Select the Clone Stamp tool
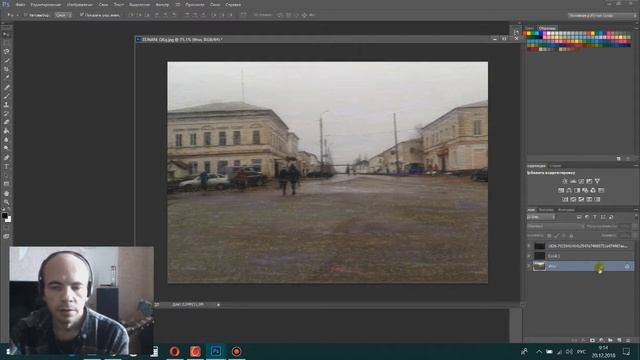This screenshot has width=640, height=360. (7, 105)
